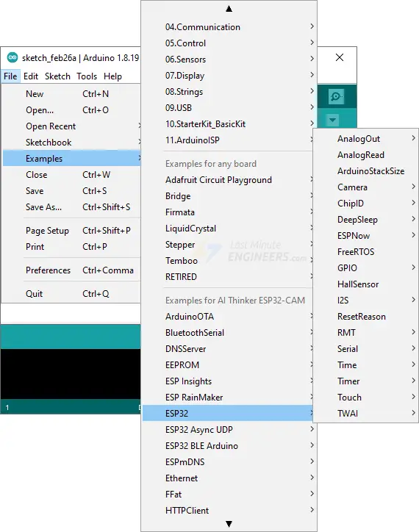419x532 pixels.
Task: Close the Arduino window with X
Action: tap(339, 57)
